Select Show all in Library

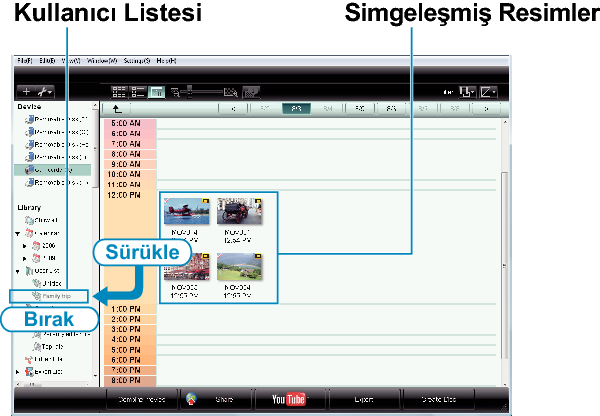[x=41, y=220]
